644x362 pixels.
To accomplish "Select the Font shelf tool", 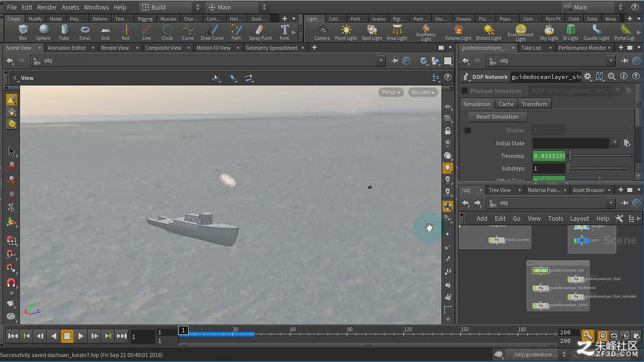I will point(284,32).
